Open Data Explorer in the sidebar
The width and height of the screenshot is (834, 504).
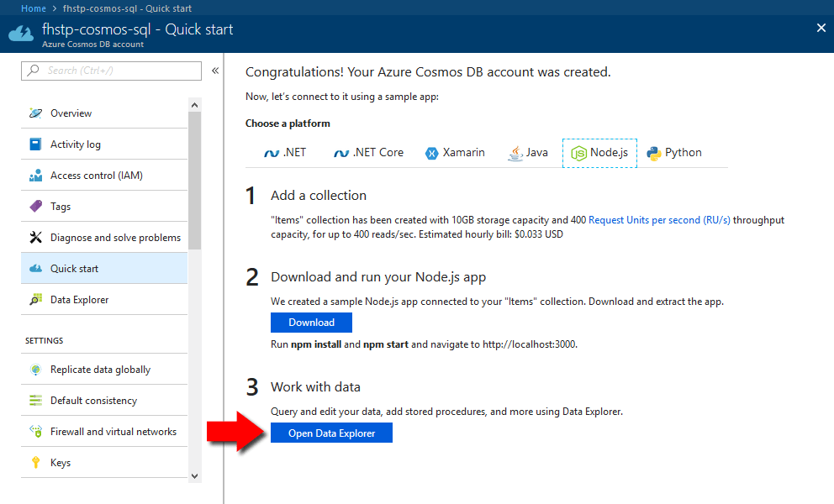pos(104,299)
